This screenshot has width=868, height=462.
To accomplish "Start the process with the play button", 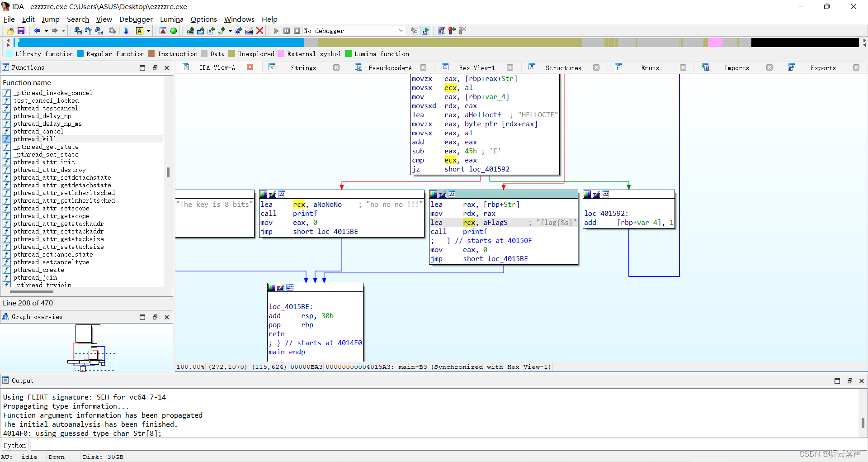I will pyautogui.click(x=276, y=31).
